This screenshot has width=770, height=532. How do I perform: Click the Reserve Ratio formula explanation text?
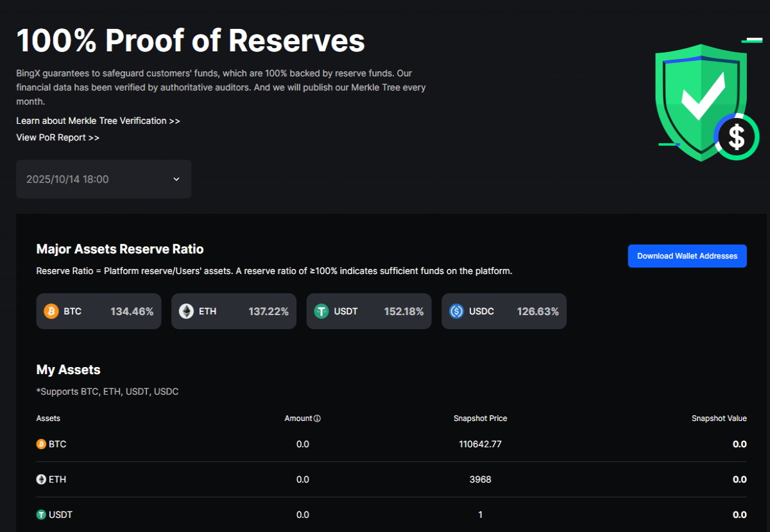(x=275, y=271)
